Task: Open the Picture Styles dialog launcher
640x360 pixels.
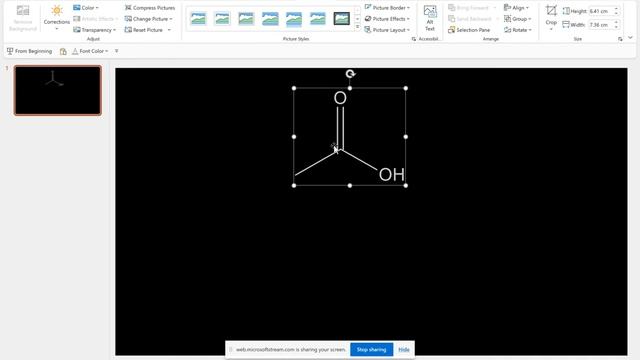Action: coord(414,39)
